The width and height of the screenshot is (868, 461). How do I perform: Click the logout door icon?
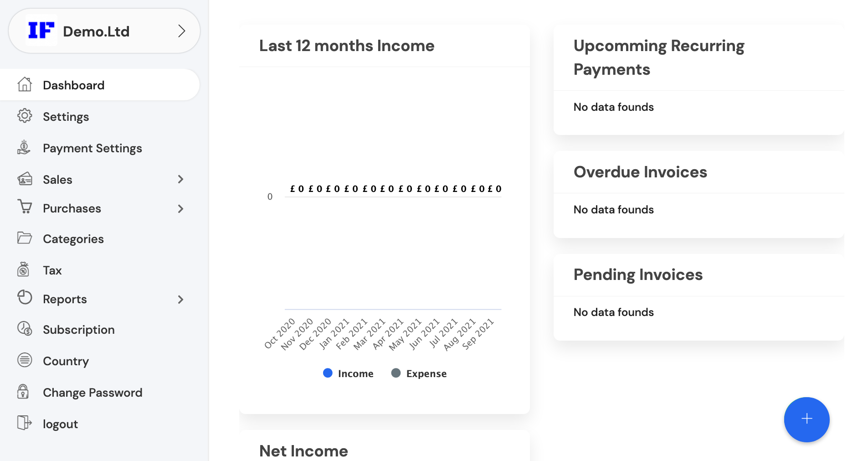tap(25, 423)
